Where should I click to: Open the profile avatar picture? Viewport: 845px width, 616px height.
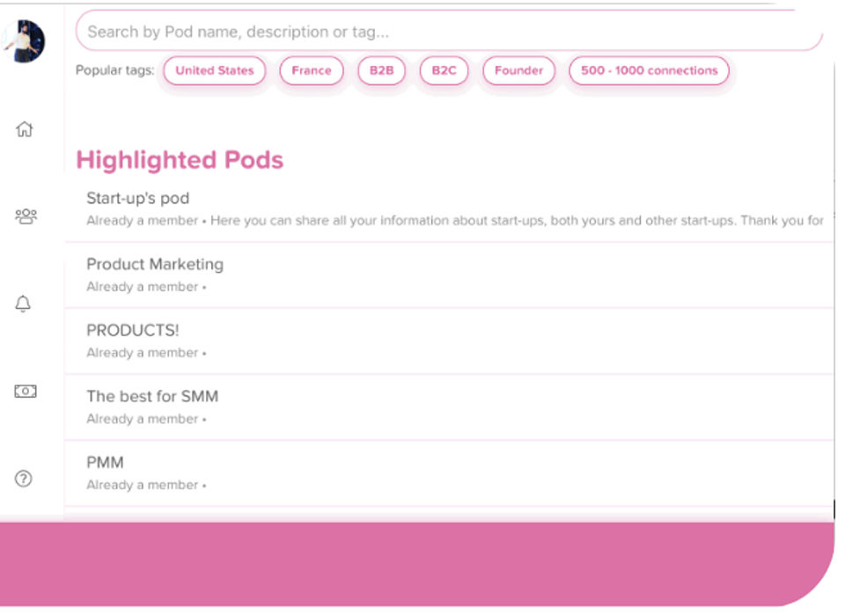coord(25,40)
